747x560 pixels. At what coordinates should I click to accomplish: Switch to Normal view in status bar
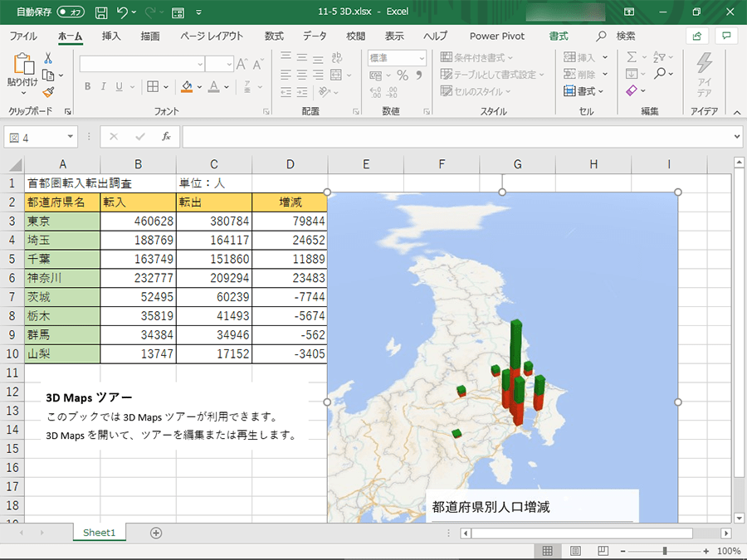[x=548, y=551]
